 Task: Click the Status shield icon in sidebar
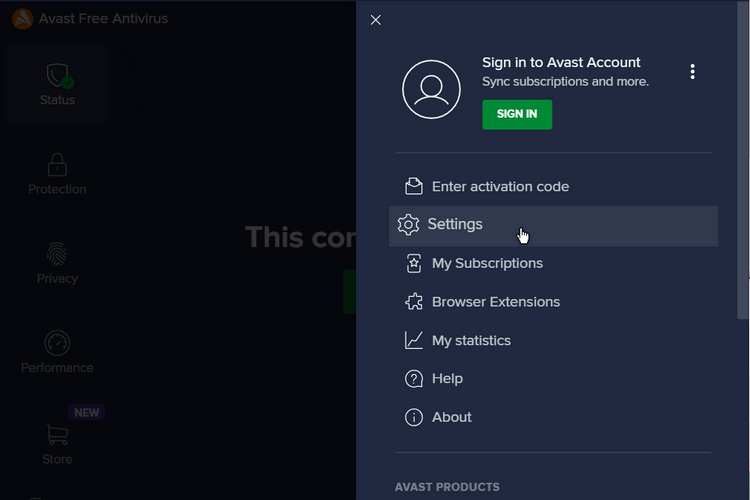59,76
